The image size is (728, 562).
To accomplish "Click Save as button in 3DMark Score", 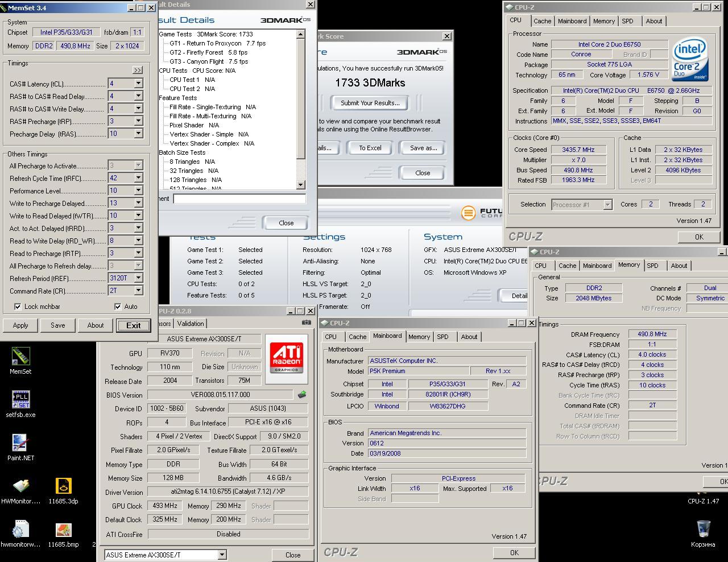I will coord(424,148).
